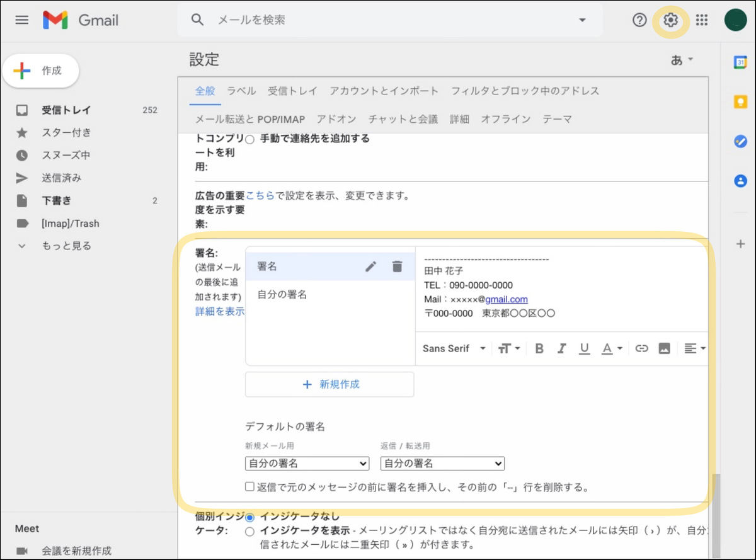Screen dimensions: 756x560
Task: Open the help question mark icon
Action: click(639, 20)
